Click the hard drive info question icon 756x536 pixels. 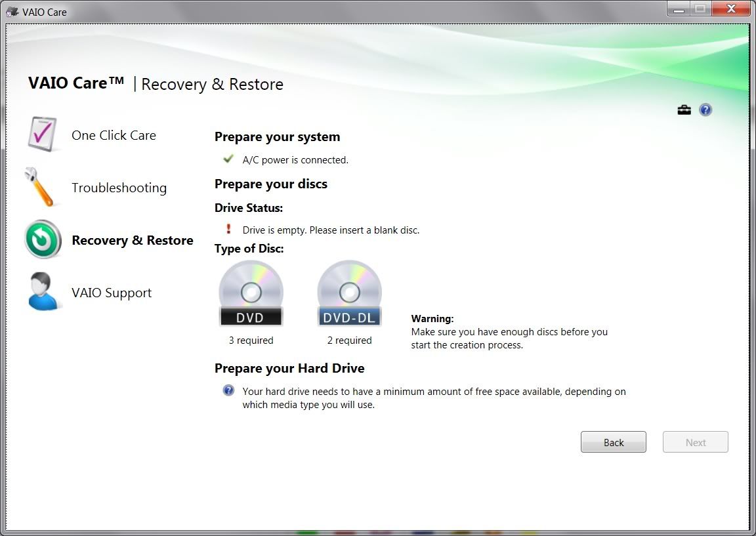(228, 390)
